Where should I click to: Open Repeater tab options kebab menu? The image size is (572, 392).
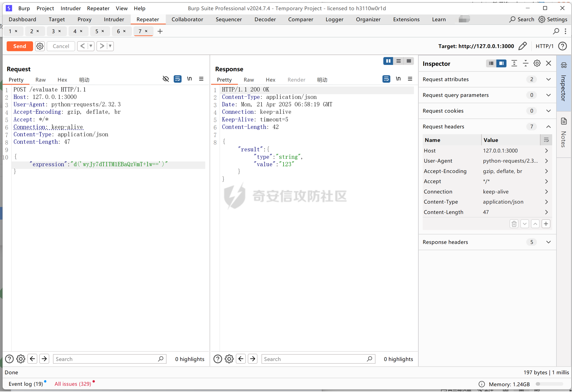[565, 31]
